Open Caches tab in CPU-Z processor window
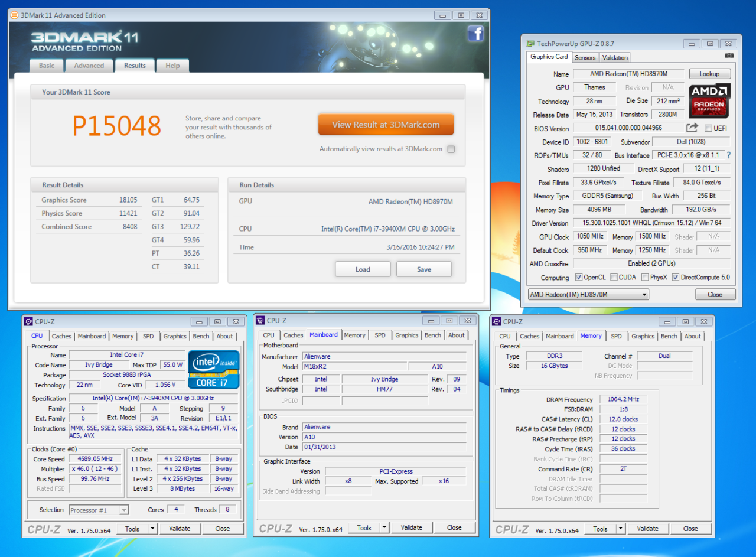The image size is (756, 557). pyautogui.click(x=61, y=336)
